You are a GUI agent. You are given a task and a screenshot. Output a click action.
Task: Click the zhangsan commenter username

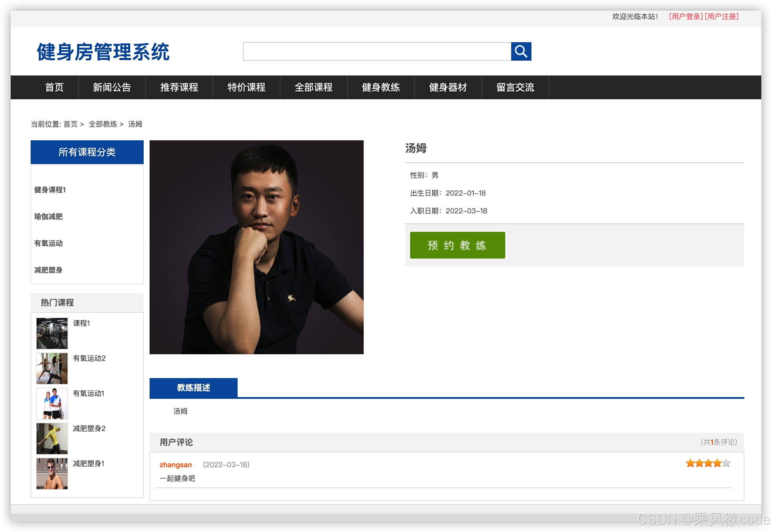pyautogui.click(x=175, y=464)
